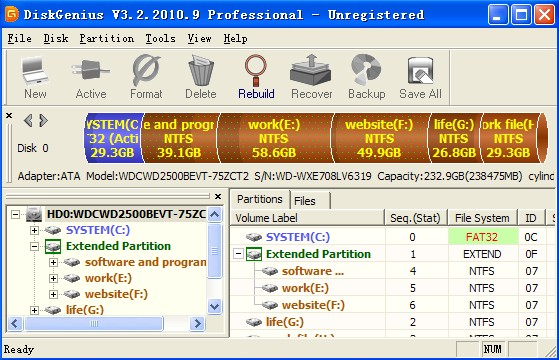This screenshot has height=360, width=559.
Task: Go to previous disk arrow
Action: [28, 120]
